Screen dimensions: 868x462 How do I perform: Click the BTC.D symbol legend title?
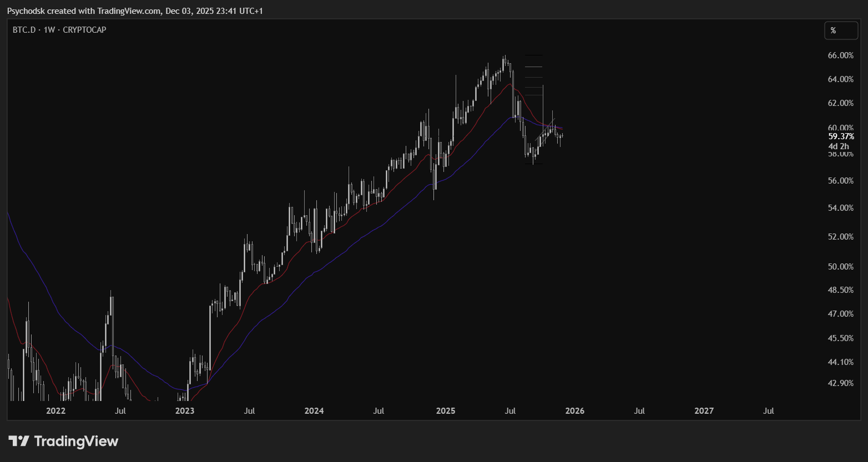coord(59,30)
